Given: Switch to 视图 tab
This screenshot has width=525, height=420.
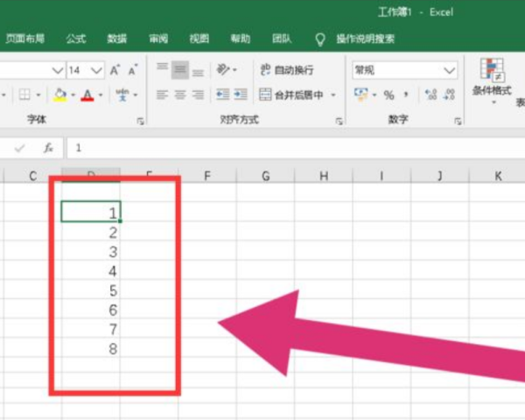Looking at the screenshot, I should click(199, 38).
